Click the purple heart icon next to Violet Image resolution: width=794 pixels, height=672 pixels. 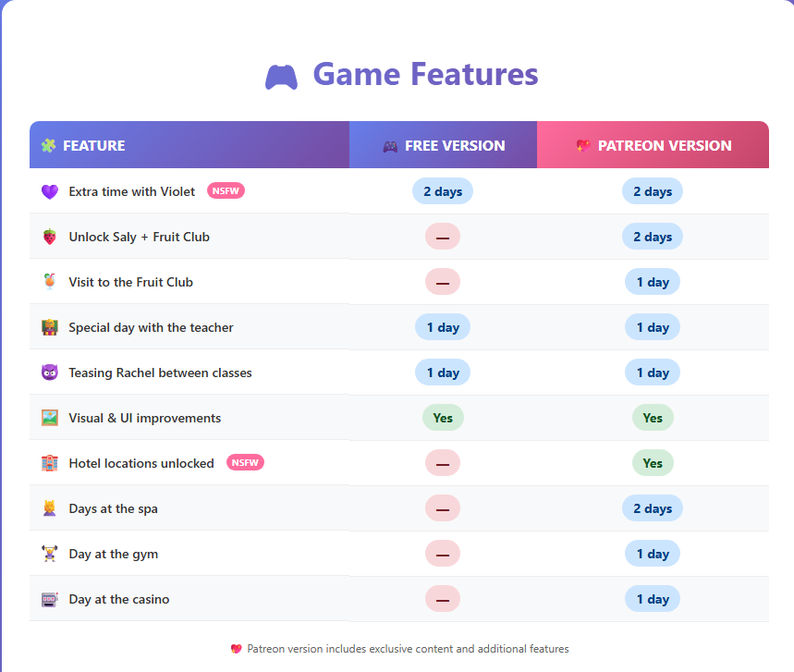tap(50, 191)
